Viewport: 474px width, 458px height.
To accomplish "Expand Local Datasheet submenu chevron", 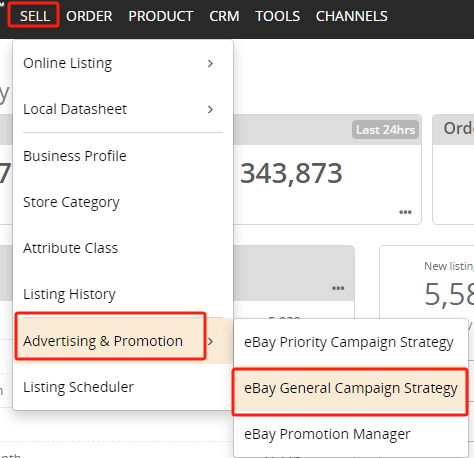I will click(x=210, y=109).
